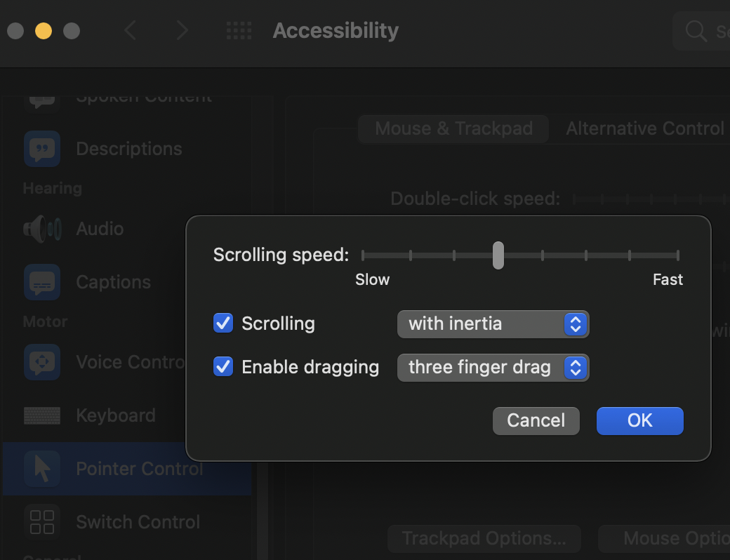The image size is (730, 560).
Task: Switch to the Mouse & Trackpad tab
Action: tap(453, 129)
